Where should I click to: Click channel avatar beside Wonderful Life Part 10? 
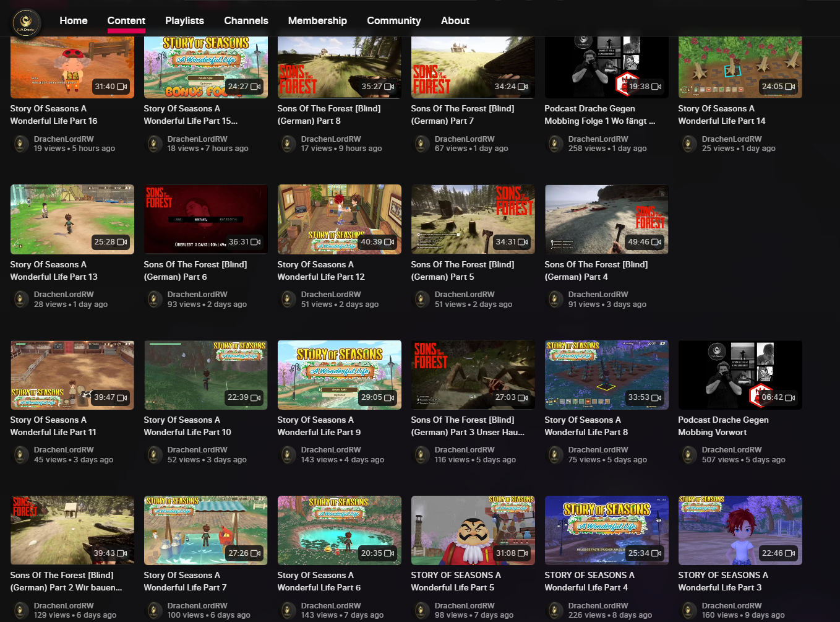pos(155,455)
